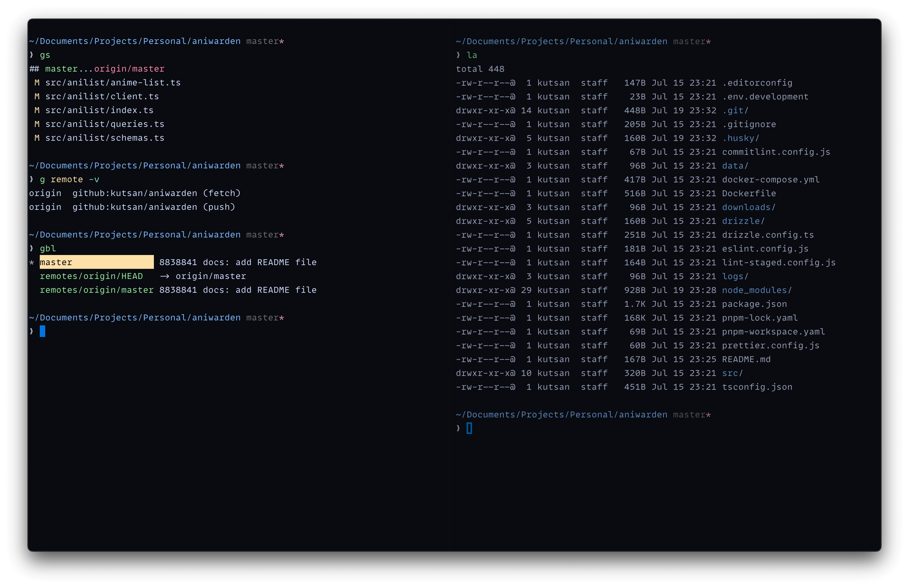The height and width of the screenshot is (588, 909).
Task: Click the hollow cursor in the right pane prompt
Action: click(x=469, y=428)
